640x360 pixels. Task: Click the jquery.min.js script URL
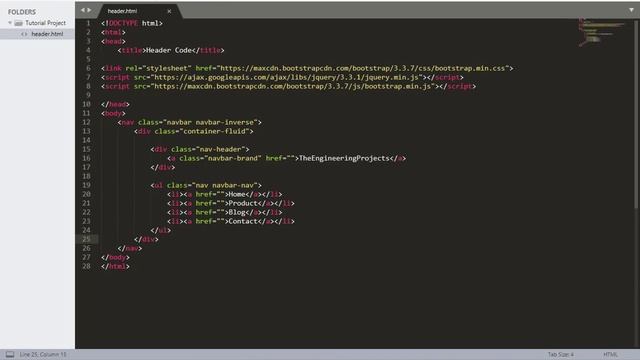point(286,77)
